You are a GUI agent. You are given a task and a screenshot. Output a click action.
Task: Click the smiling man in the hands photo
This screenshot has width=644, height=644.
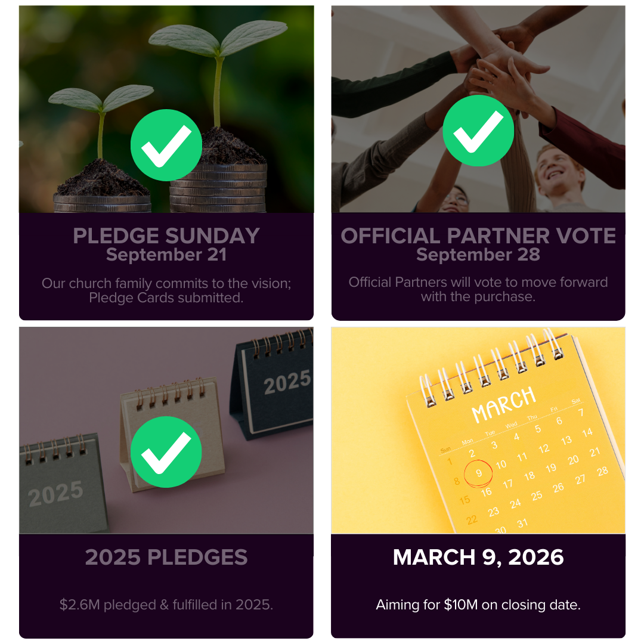point(558,173)
